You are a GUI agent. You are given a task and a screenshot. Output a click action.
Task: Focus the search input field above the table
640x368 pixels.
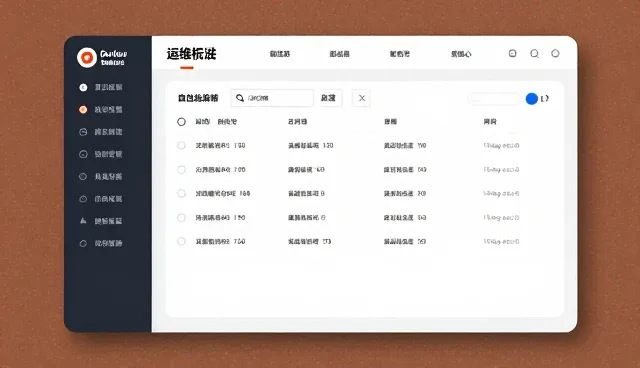[x=272, y=98]
